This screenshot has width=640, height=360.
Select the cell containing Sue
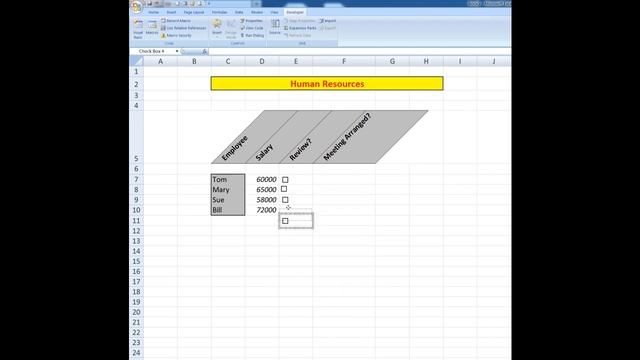click(x=228, y=200)
